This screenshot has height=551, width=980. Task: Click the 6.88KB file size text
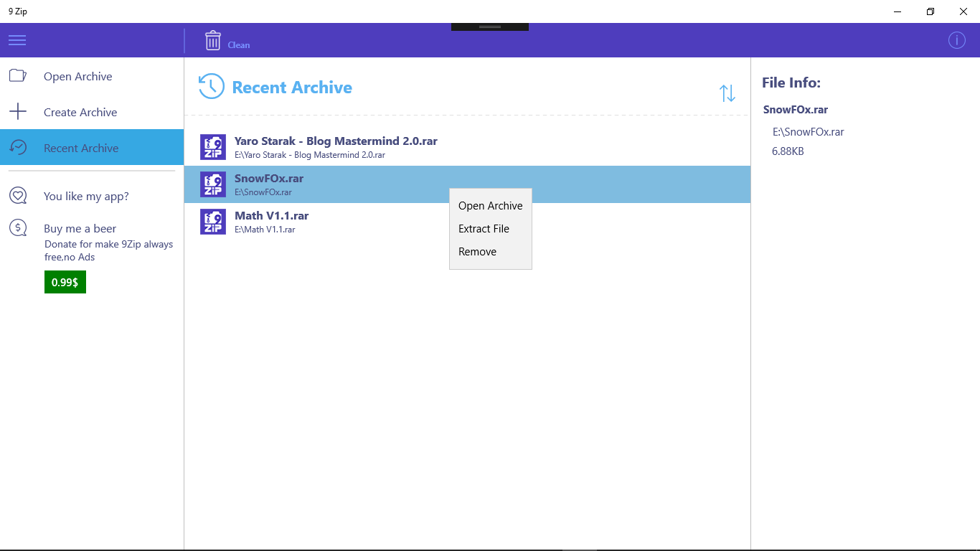[788, 151]
